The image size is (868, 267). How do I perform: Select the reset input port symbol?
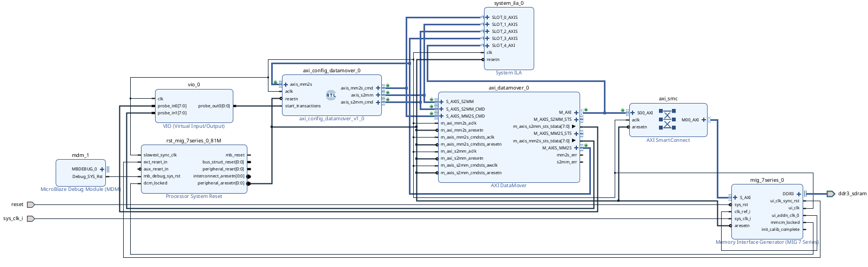pyautogui.click(x=31, y=204)
